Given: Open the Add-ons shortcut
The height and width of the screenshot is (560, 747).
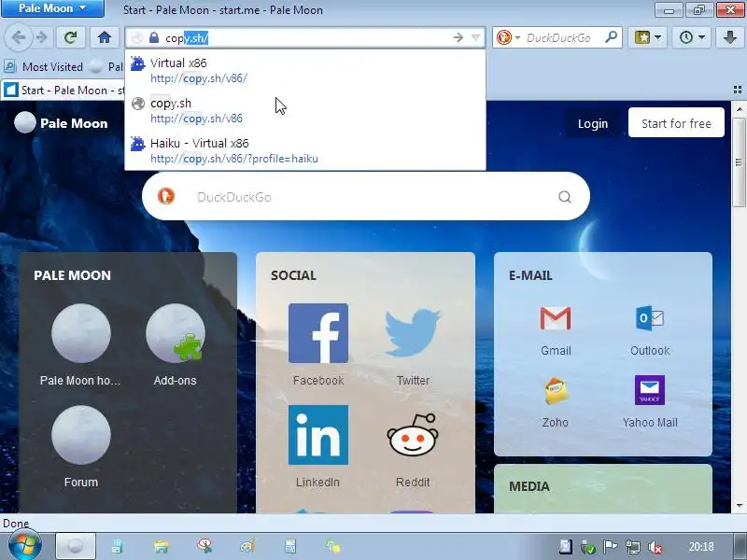Looking at the screenshot, I should pos(176,344).
